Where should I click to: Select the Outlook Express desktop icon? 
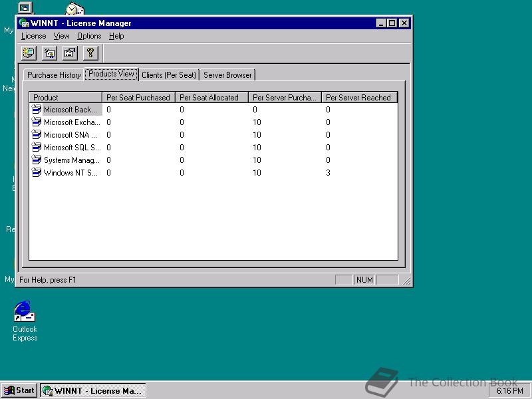click(x=25, y=321)
